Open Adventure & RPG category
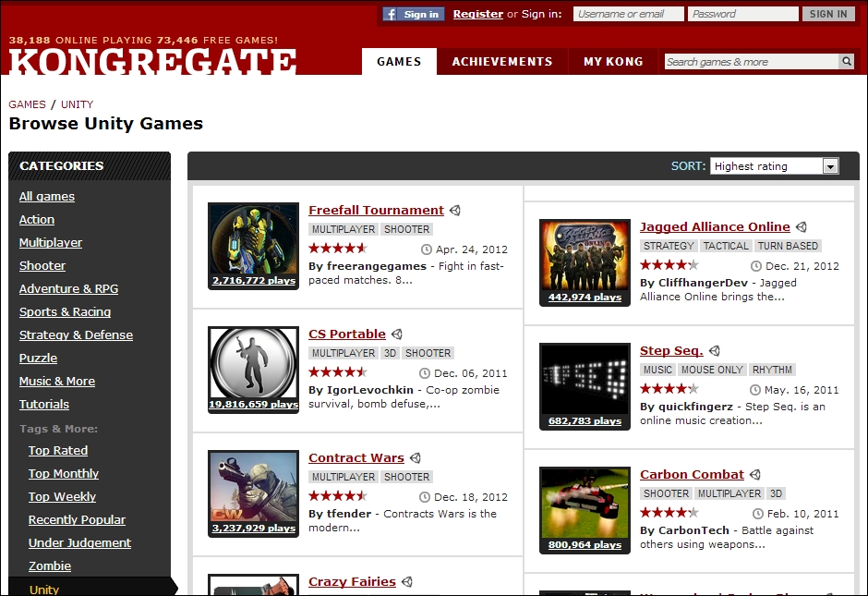This screenshot has height=596, width=868. tap(68, 289)
